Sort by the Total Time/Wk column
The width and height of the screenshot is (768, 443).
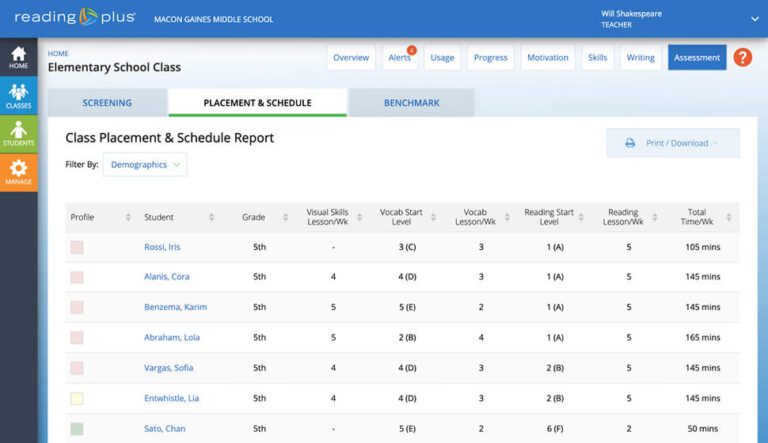coord(698,217)
